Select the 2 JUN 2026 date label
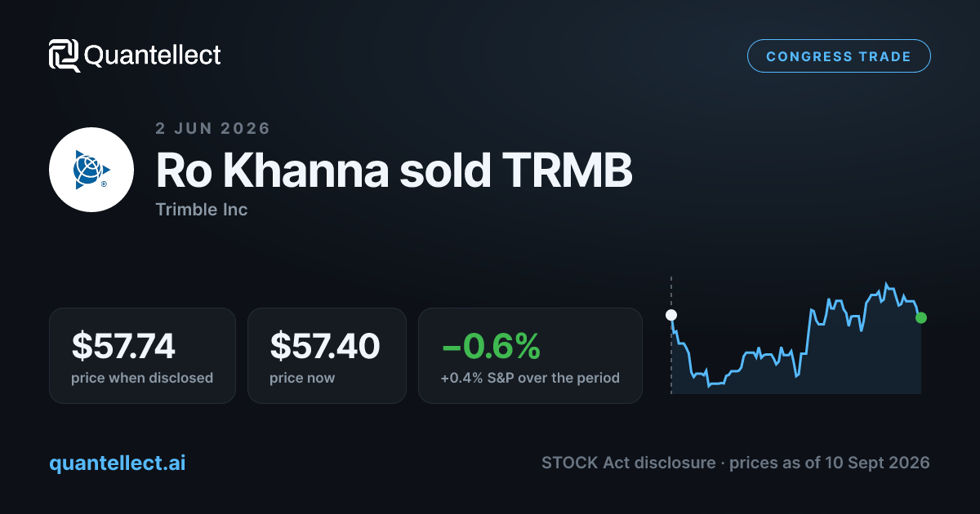The height and width of the screenshot is (514, 980). 212,128
